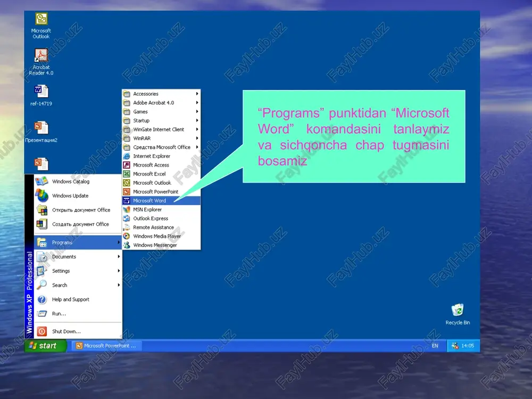Click the Windows Media Player icon
This screenshot has height=399, width=532.
click(x=127, y=236)
